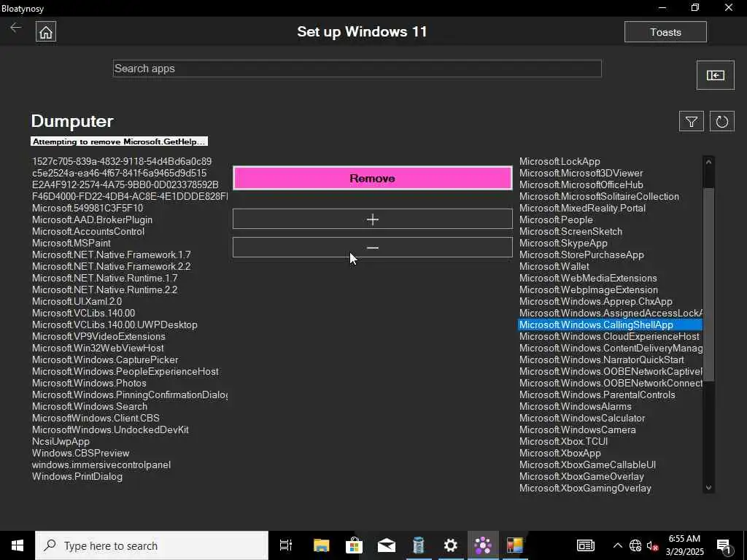The width and height of the screenshot is (747, 560).
Task: Open Settings gear on taskbar
Action: pos(451,545)
